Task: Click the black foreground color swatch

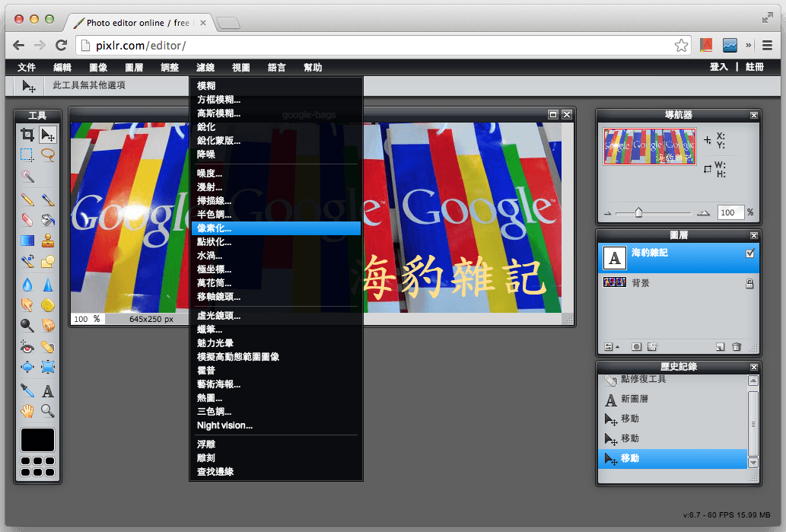Action: pos(37,440)
